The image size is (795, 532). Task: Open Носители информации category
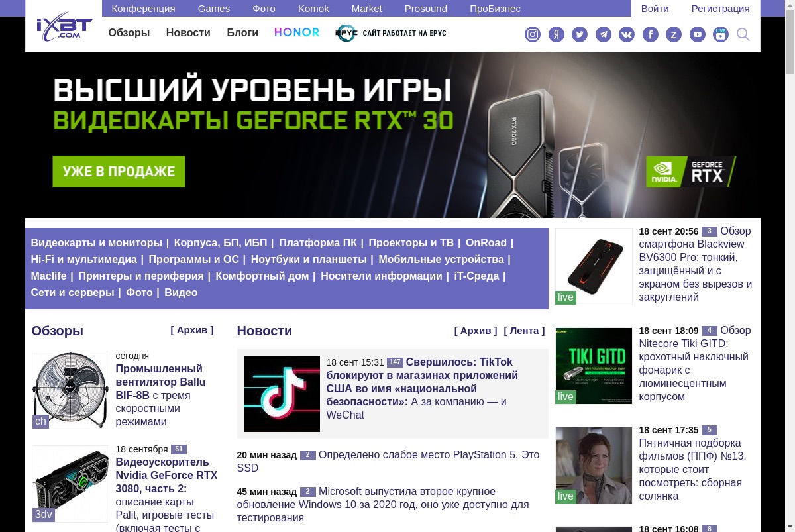tap(382, 276)
